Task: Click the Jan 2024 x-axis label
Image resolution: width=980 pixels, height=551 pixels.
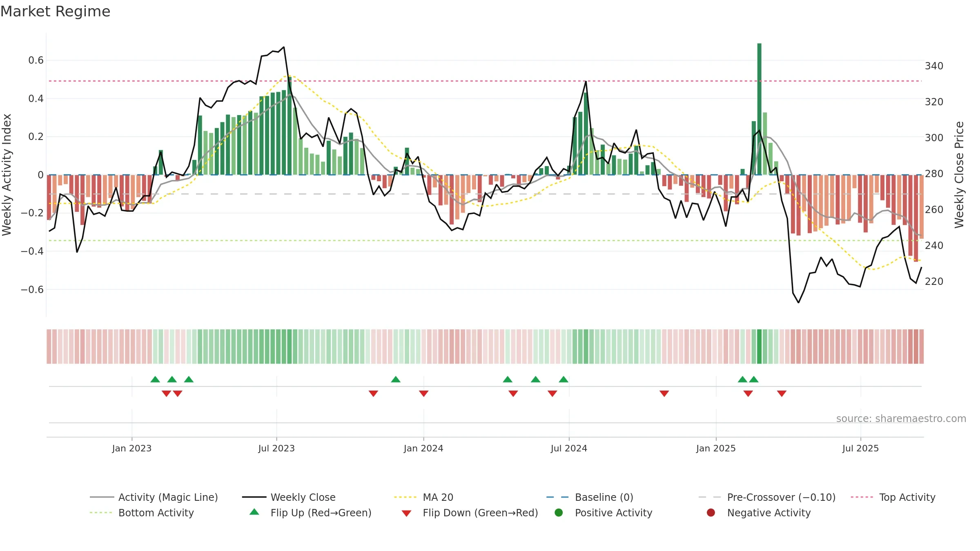Action: pos(423,448)
